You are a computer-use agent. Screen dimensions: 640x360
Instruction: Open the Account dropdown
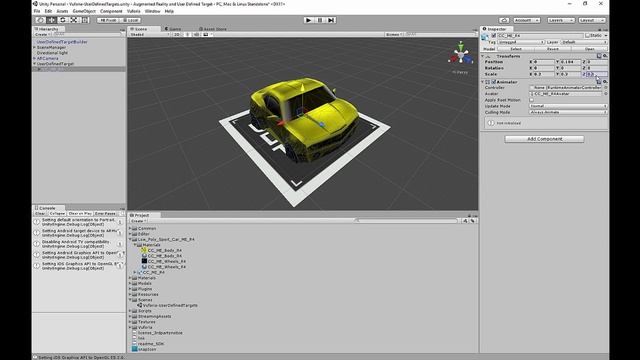pyautogui.click(x=526, y=20)
